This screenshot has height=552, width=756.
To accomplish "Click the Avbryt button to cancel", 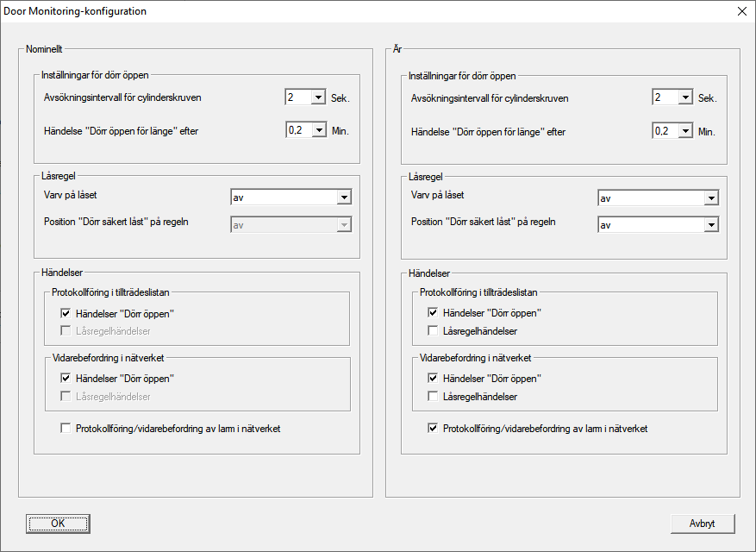I will pos(703,524).
